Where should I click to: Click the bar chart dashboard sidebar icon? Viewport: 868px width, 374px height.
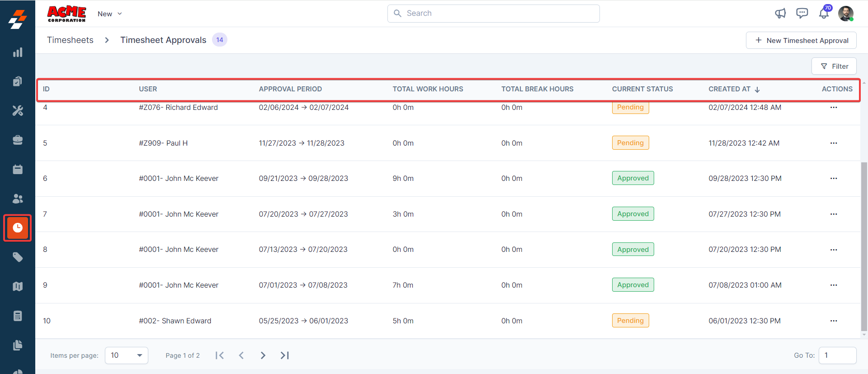click(x=18, y=52)
